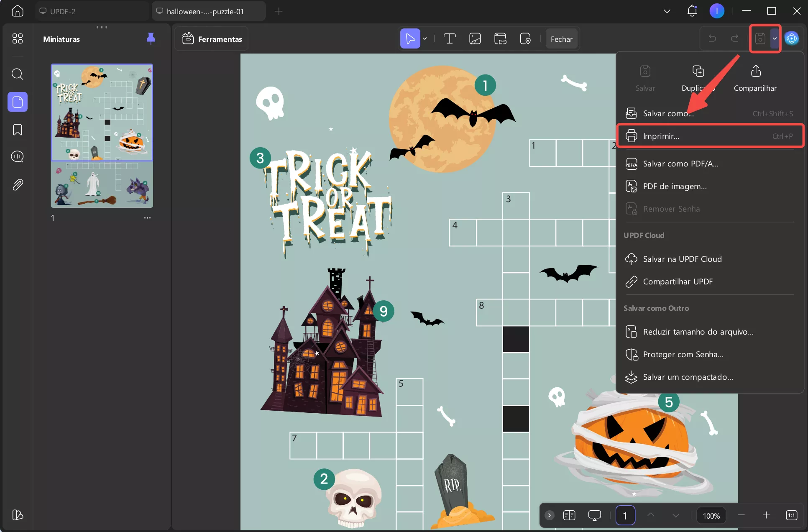The width and height of the screenshot is (808, 532).
Task: Open the Ferramentas tools button
Action: pos(212,39)
